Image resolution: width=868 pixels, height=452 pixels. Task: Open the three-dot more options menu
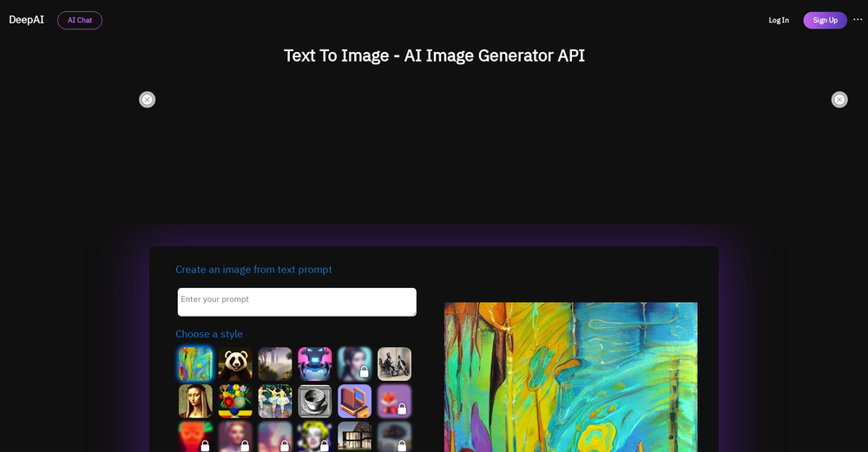(858, 20)
